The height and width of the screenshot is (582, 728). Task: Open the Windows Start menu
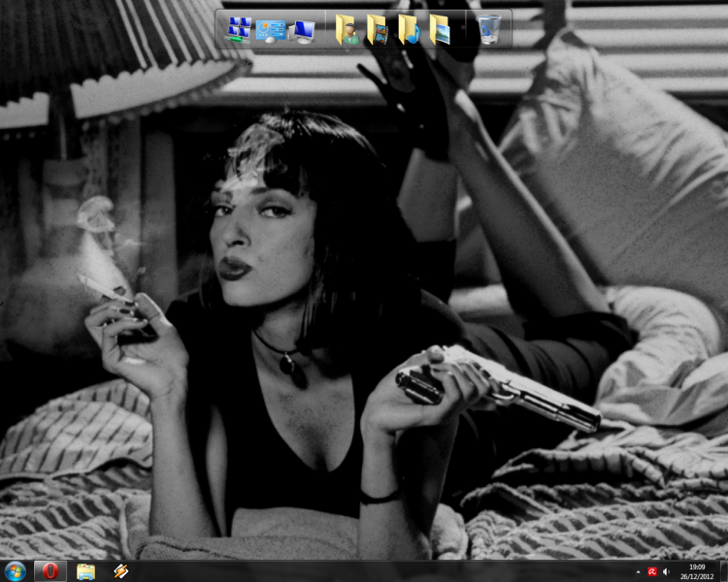15,571
